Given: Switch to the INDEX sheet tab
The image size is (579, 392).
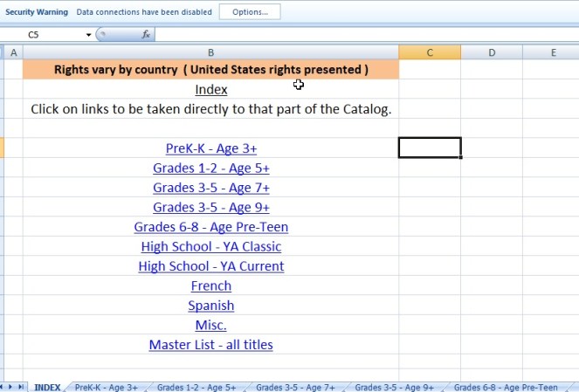Looking at the screenshot, I should (47, 387).
